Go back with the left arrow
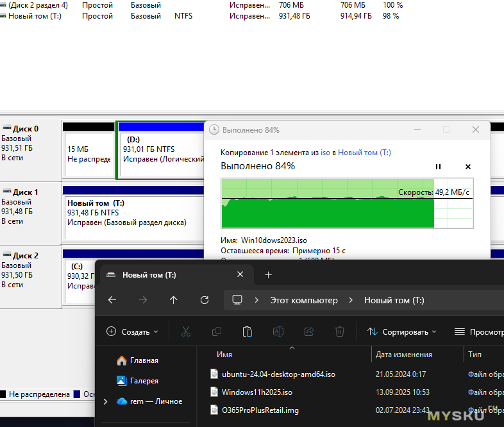This screenshot has height=427, width=504. [112, 300]
